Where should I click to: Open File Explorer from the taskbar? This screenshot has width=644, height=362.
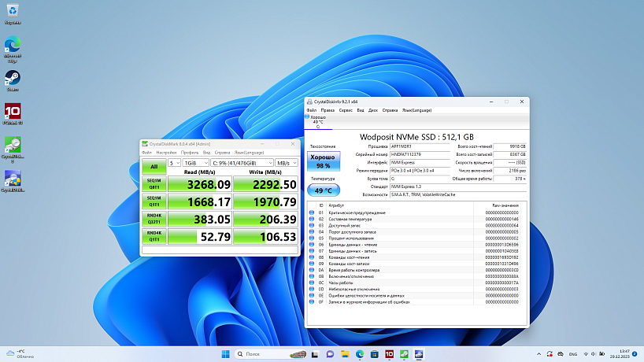(x=345, y=354)
